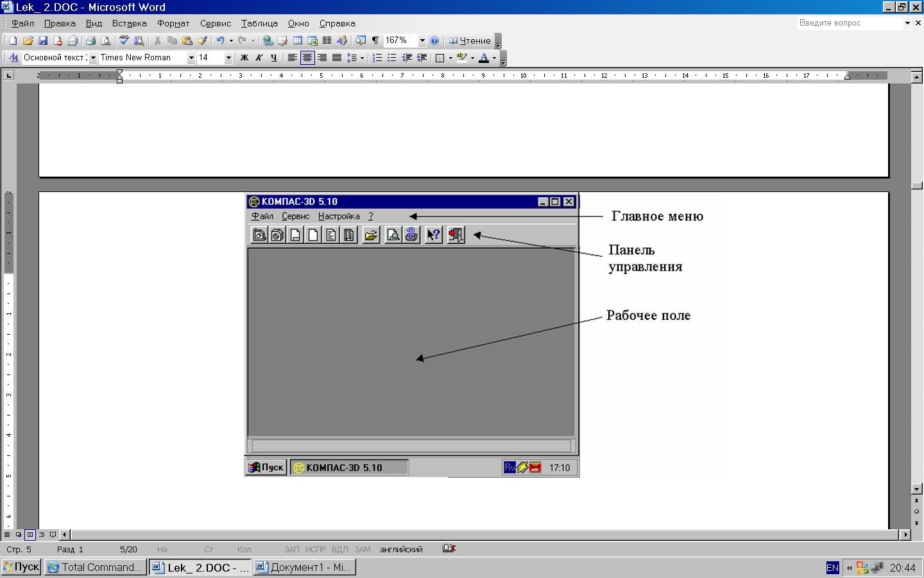Screen dimensions: 924x578
Task: Open the Times New Roman font dropdown
Action: [x=191, y=58]
